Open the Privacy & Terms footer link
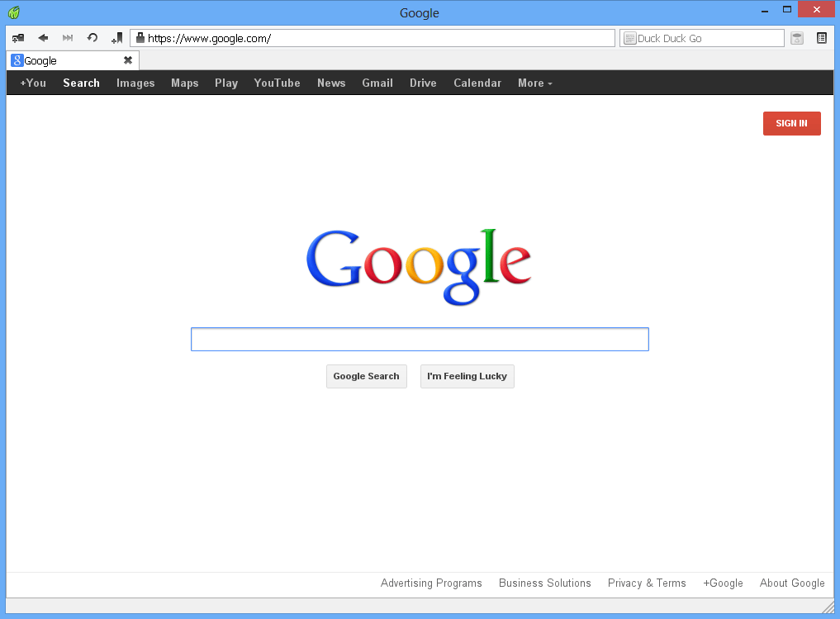Viewport: 840px width, 619px height. pos(647,583)
